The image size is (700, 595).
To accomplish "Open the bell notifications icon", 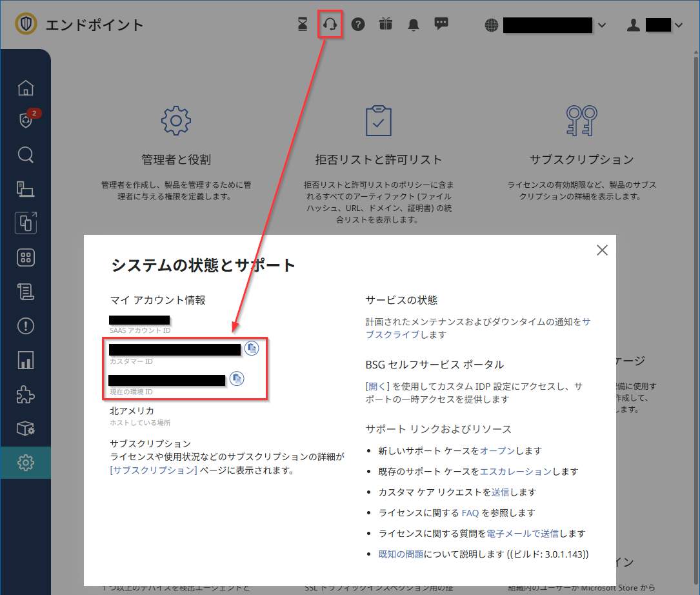I will pyautogui.click(x=414, y=25).
